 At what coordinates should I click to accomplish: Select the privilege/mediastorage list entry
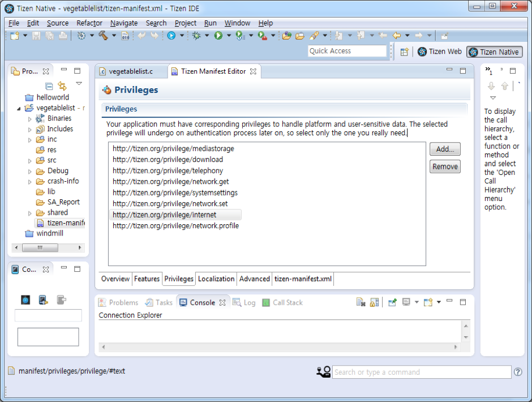click(173, 149)
